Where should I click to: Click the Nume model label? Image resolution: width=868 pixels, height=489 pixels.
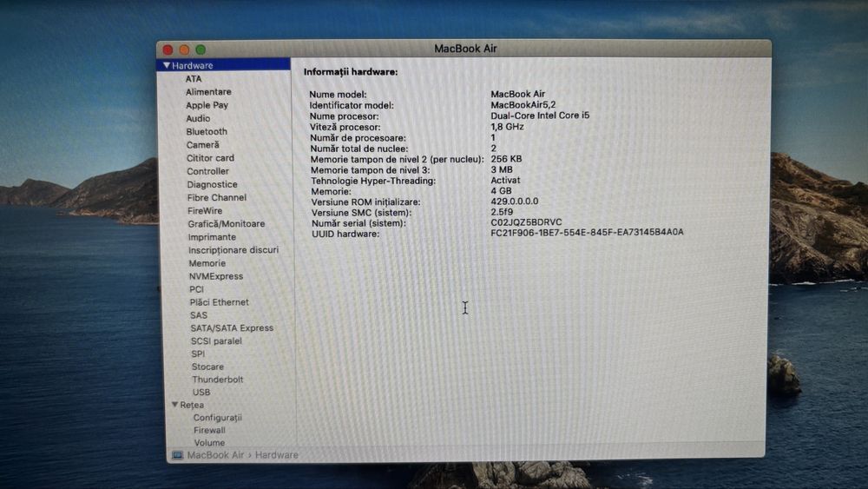coord(338,95)
